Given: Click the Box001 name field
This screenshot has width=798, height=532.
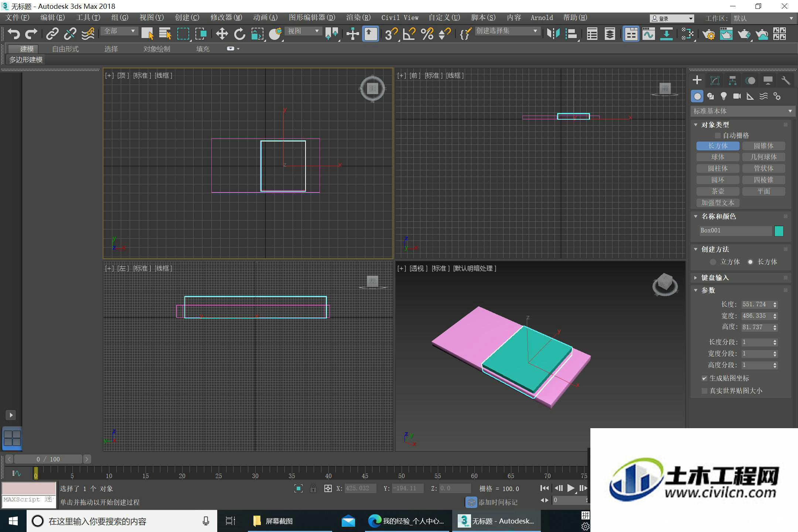Looking at the screenshot, I should 735,231.
